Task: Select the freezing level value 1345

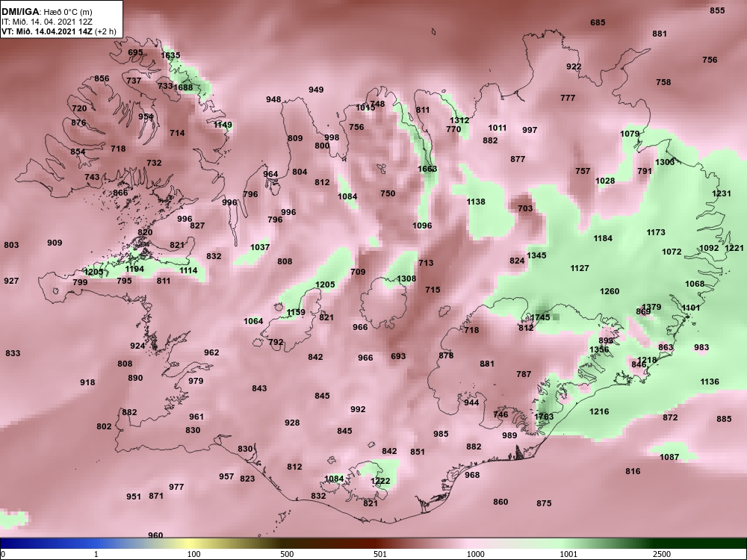Action: point(536,255)
